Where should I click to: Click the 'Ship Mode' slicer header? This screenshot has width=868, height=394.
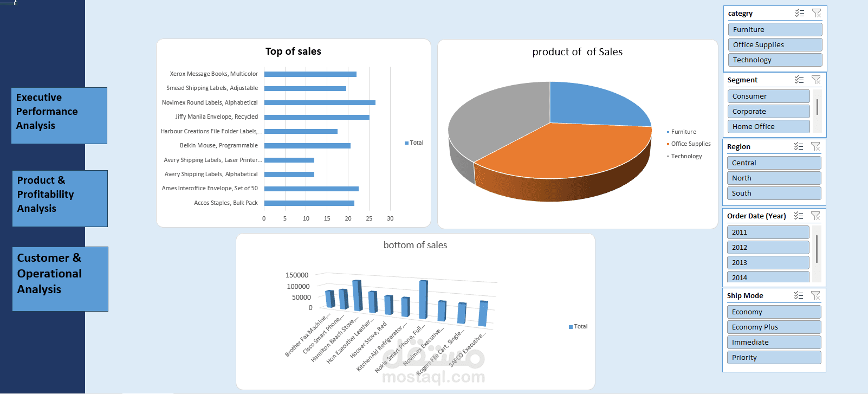point(745,295)
